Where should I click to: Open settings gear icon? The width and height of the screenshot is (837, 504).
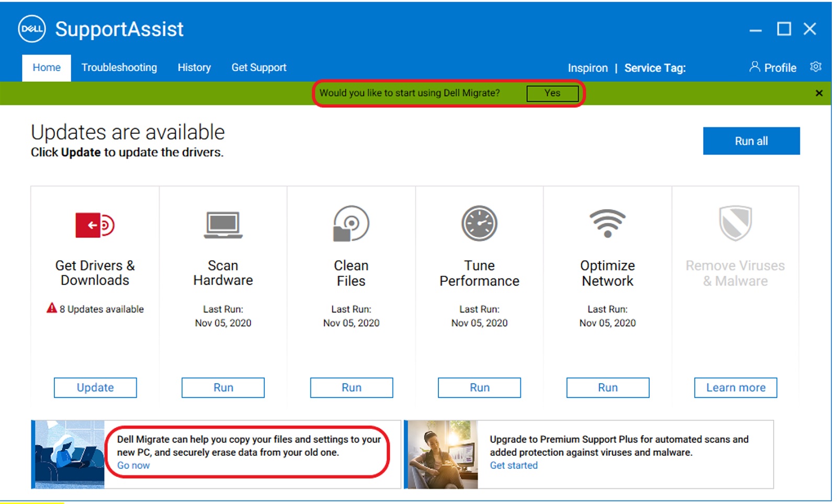click(816, 67)
